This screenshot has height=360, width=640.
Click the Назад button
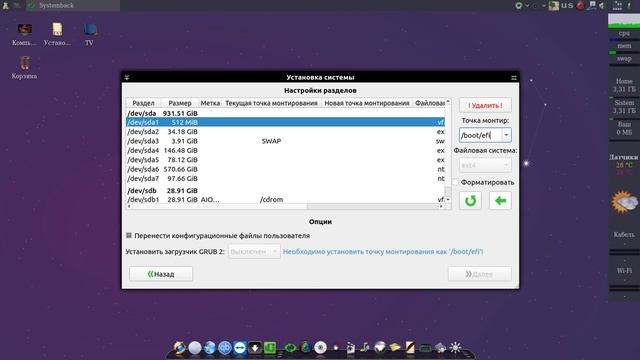point(161,274)
